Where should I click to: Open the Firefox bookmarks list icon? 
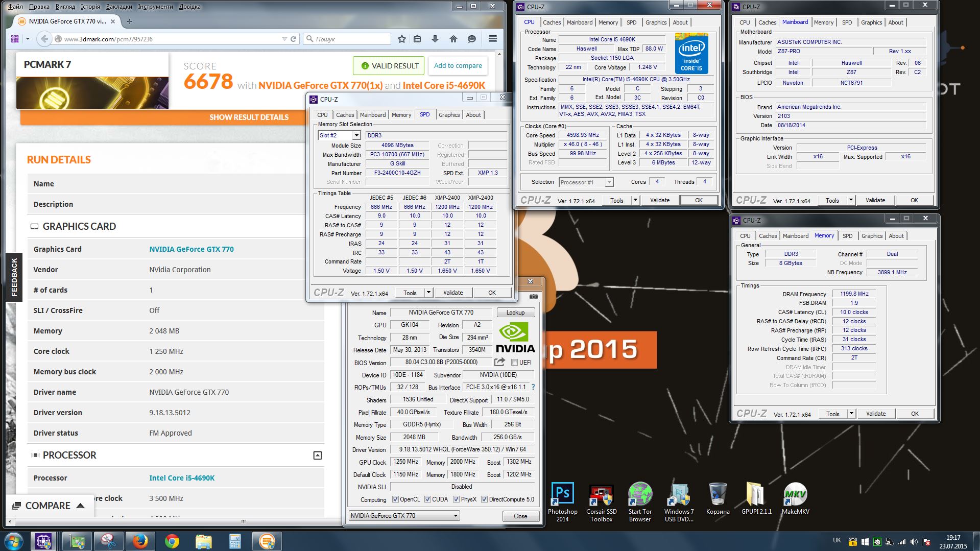point(417,39)
